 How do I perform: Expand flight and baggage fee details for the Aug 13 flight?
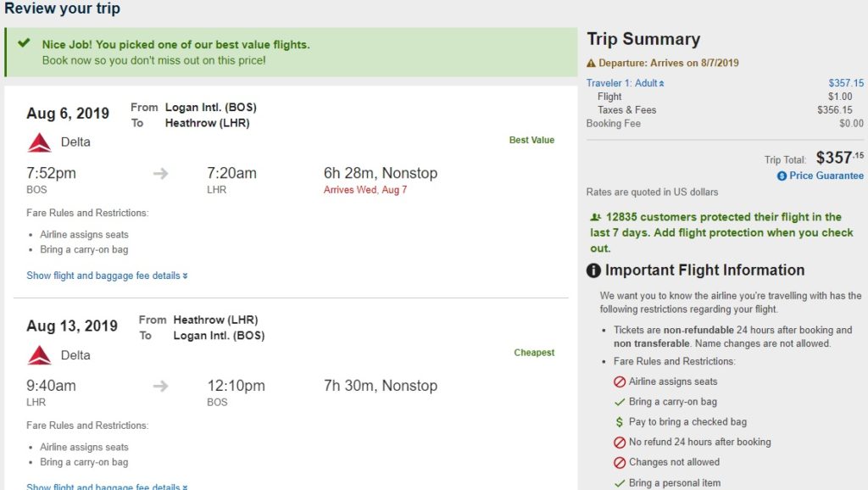pos(107,487)
